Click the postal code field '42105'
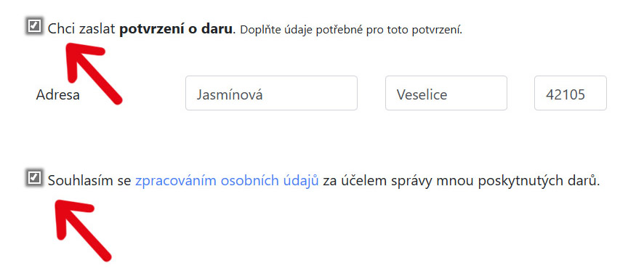This screenshot has width=644, height=271. click(x=570, y=93)
